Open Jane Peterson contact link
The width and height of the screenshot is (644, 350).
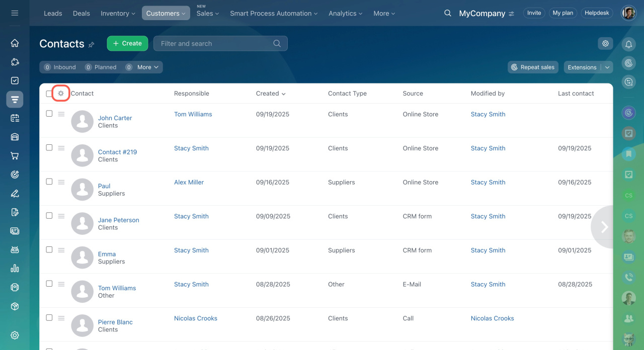[x=118, y=220]
